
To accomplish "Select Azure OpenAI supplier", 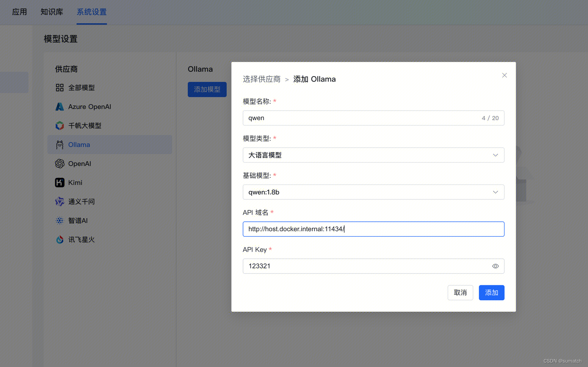I will point(110,107).
